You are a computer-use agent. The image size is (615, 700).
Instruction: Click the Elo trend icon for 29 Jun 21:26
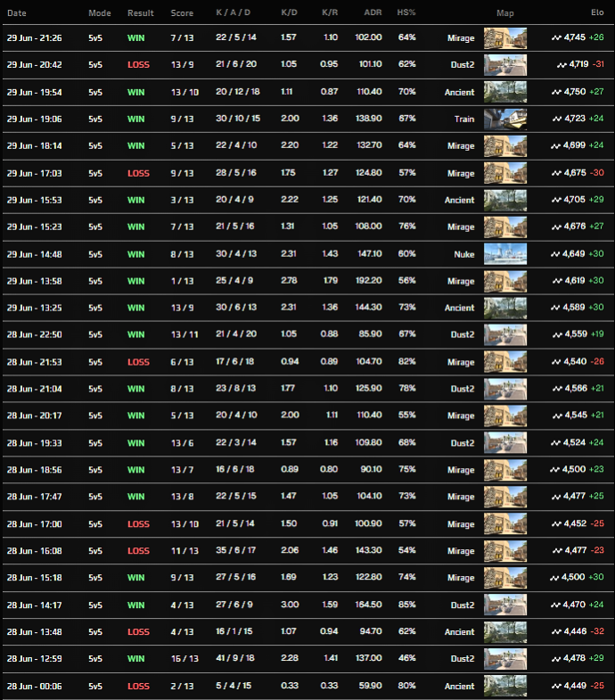(556, 38)
